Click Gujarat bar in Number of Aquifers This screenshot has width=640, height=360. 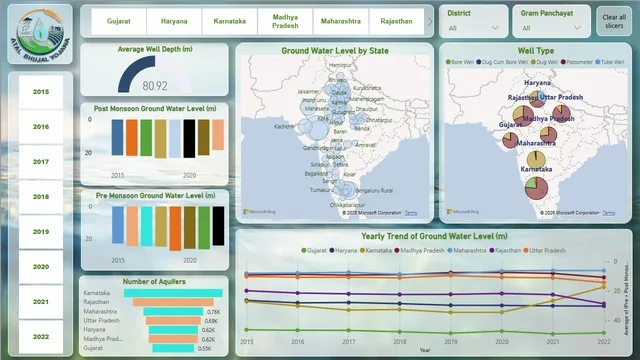click(173, 348)
